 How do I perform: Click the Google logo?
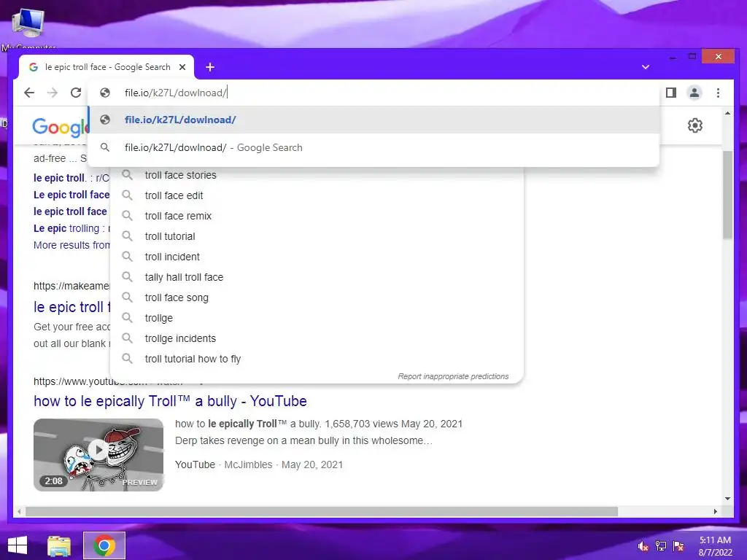60,127
